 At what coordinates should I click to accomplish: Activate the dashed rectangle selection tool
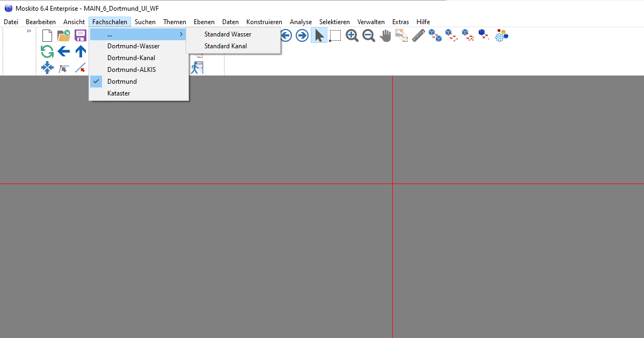coord(335,36)
